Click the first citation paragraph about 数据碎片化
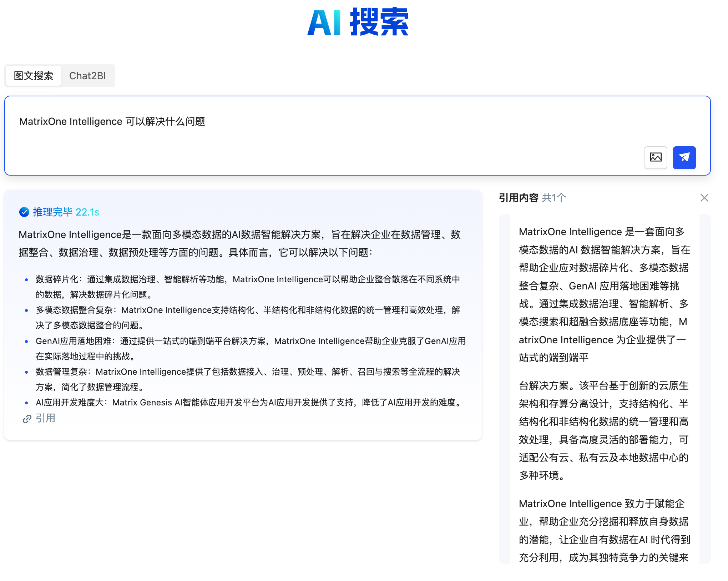728x581 pixels. (605, 295)
